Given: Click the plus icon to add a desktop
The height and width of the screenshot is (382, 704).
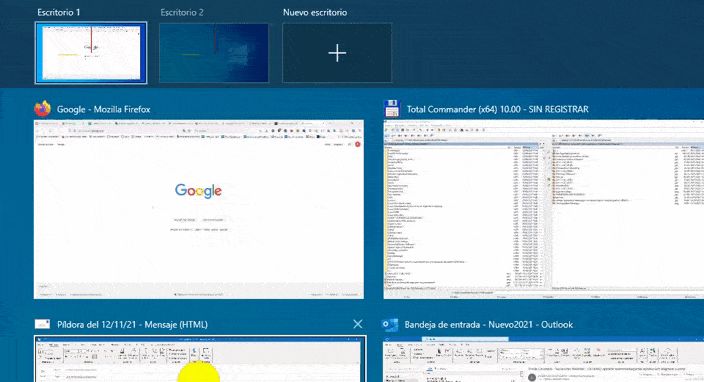Looking at the screenshot, I should [337, 53].
